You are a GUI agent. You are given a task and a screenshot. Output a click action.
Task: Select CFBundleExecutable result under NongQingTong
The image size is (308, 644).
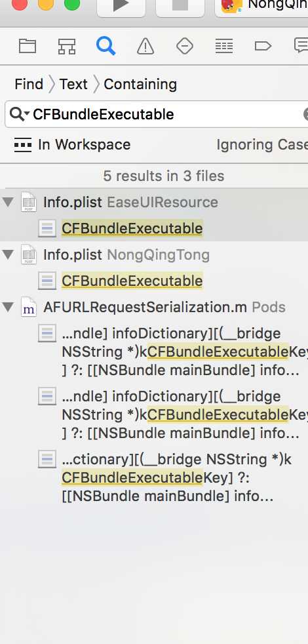[132, 281]
